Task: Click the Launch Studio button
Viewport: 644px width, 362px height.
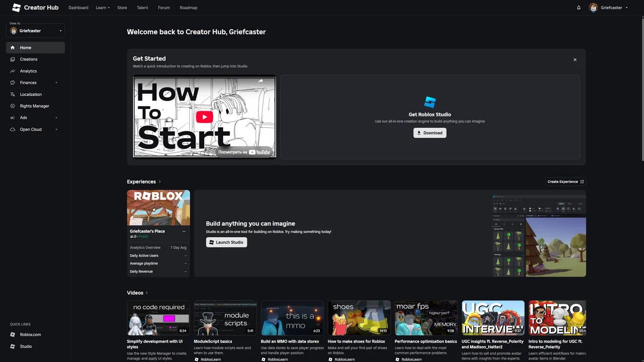Action: pos(226,242)
